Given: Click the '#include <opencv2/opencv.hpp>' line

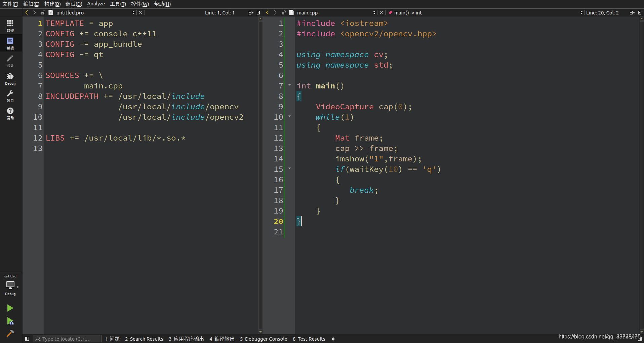Looking at the screenshot, I should [x=366, y=34].
